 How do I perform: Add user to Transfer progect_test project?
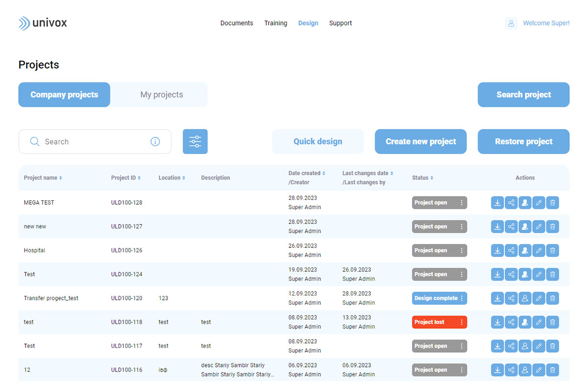pos(525,298)
